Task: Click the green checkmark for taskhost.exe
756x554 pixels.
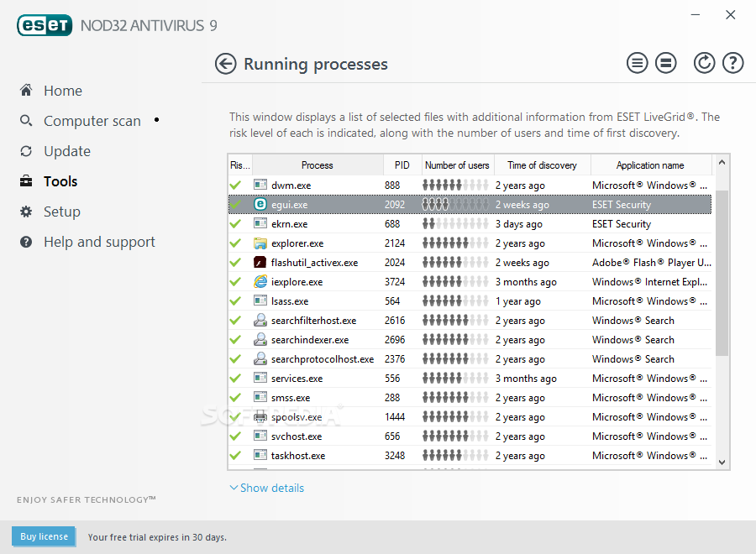Action: click(x=235, y=455)
